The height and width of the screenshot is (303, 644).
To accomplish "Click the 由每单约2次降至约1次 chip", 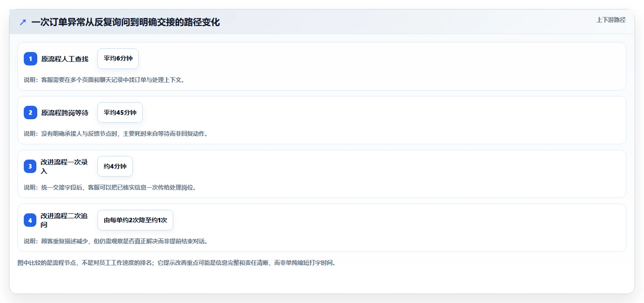I will click(x=135, y=220).
